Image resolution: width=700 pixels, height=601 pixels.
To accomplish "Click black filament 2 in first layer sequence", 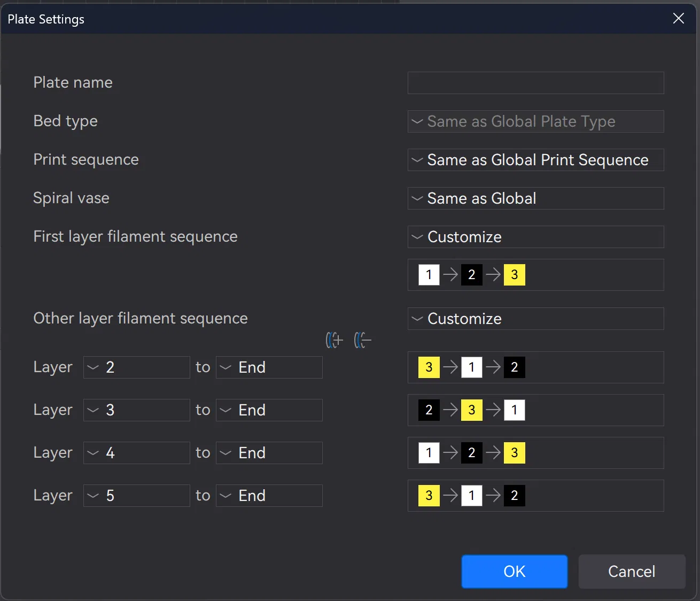I will click(x=471, y=275).
